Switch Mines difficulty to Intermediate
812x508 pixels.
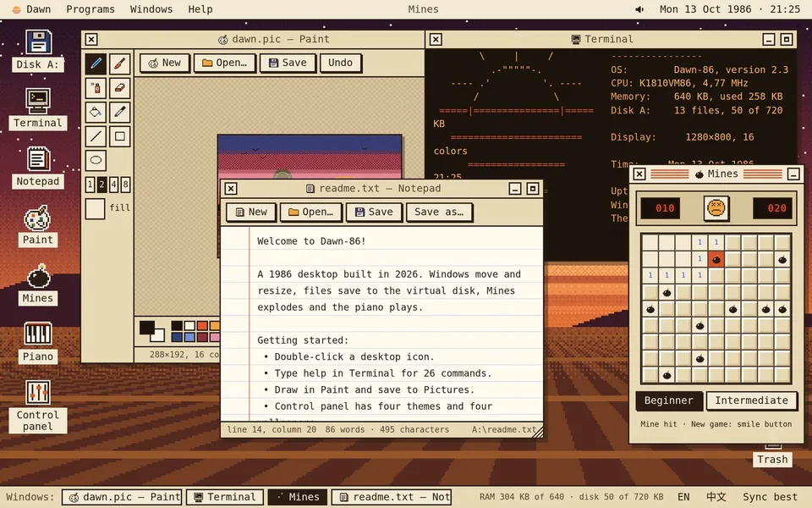(751, 400)
